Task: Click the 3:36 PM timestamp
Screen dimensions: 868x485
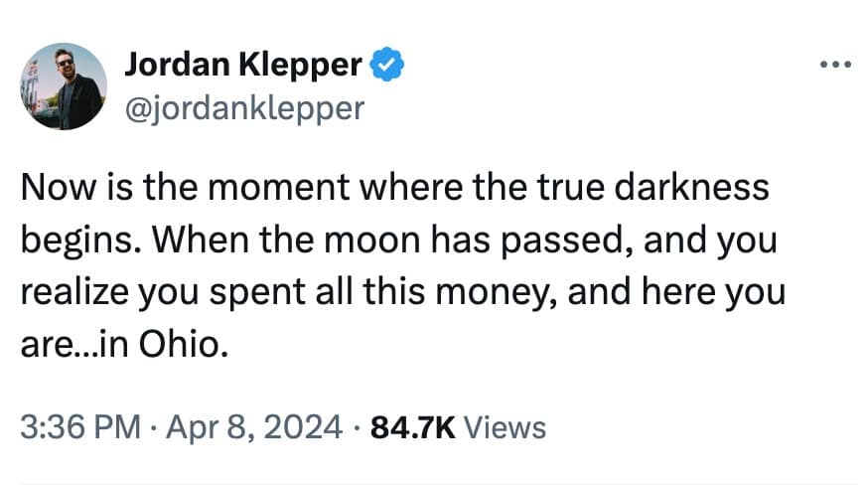Action: (79, 427)
